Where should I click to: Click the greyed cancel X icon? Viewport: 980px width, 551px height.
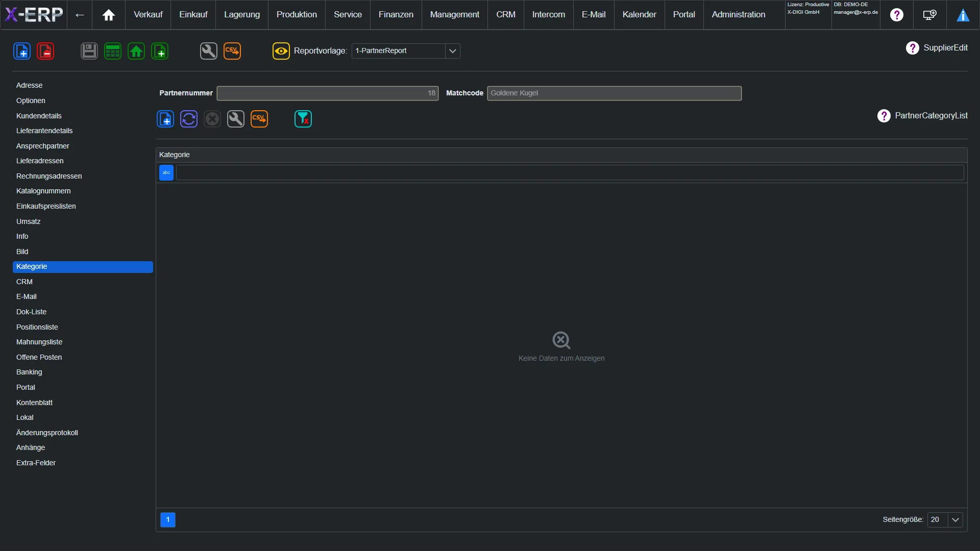tap(212, 119)
